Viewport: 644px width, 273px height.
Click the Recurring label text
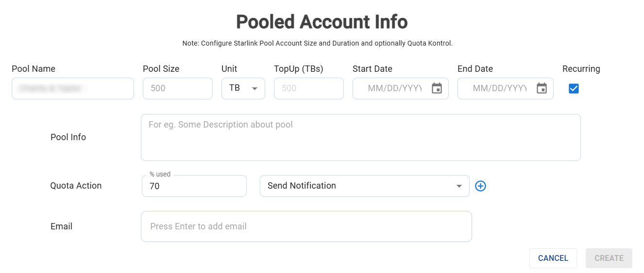(x=581, y=69)
